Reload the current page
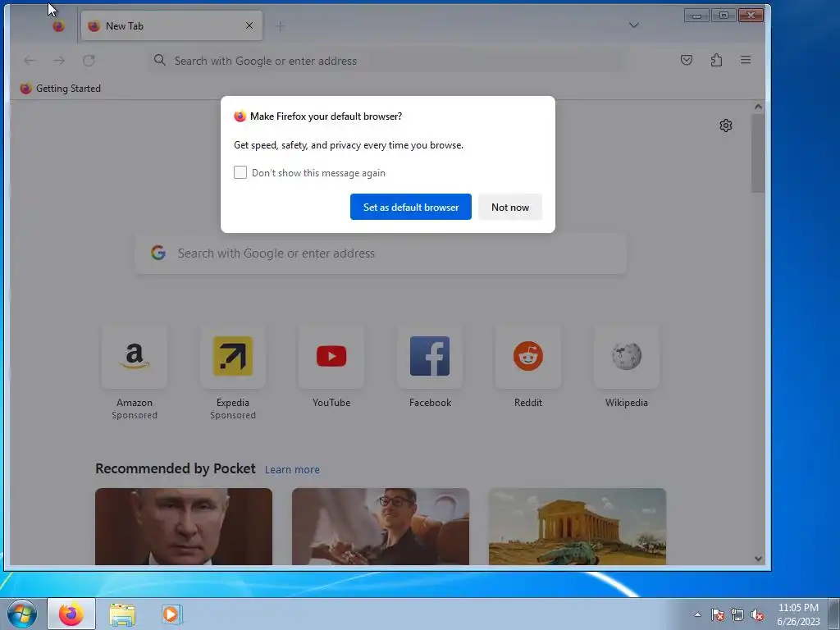Viewport: 840px width, 630px height. coord(89,61)
